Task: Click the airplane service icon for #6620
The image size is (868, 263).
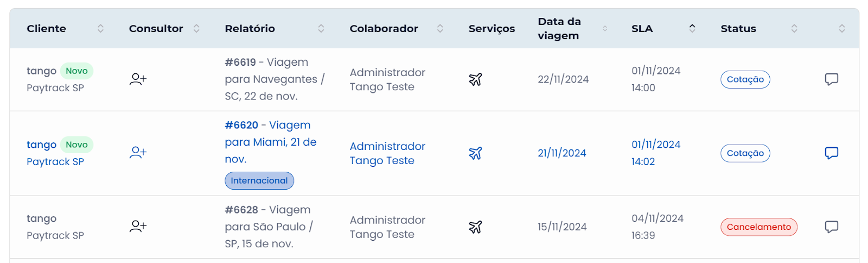Action: tap(475, 153)
